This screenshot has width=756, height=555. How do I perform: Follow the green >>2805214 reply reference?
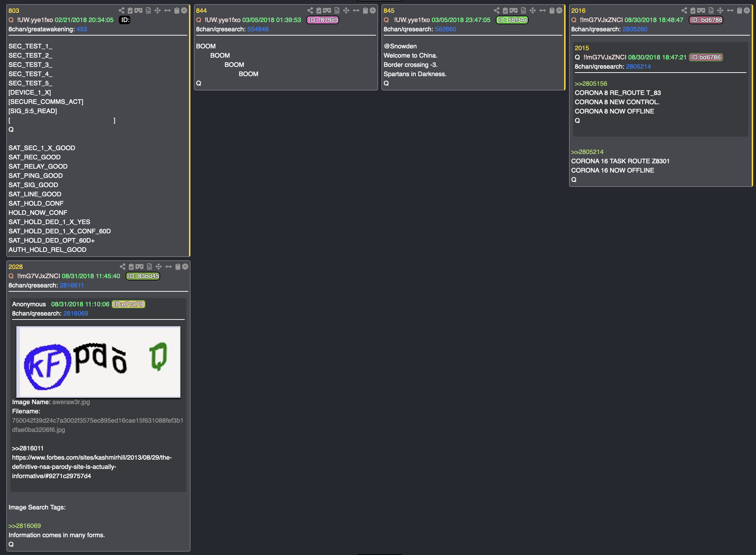pos(587,152)
